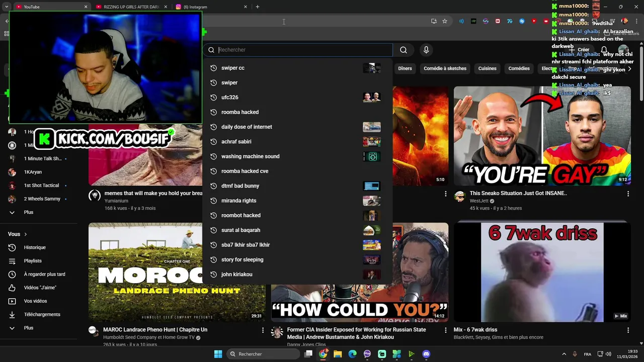
Task: Close the Instagram tab
Action: point(246,7)
